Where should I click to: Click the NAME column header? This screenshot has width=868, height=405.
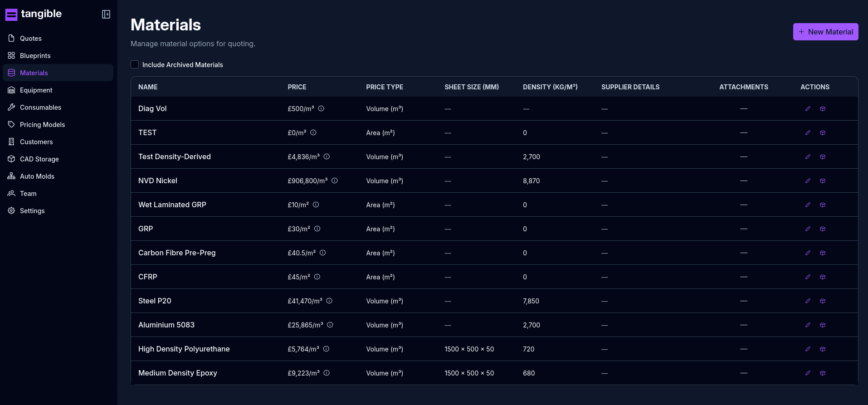point(148,87)
